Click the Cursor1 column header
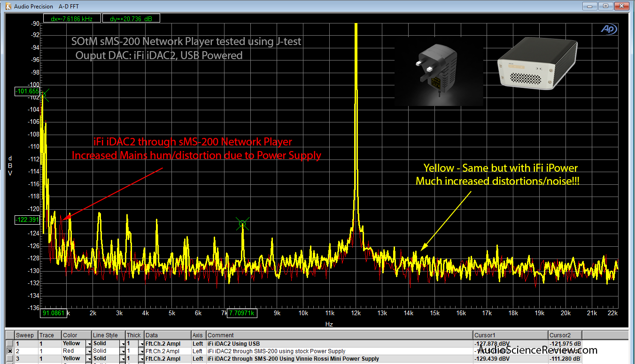The height and width of the screenshot is (364, 635). coord(511,335)
